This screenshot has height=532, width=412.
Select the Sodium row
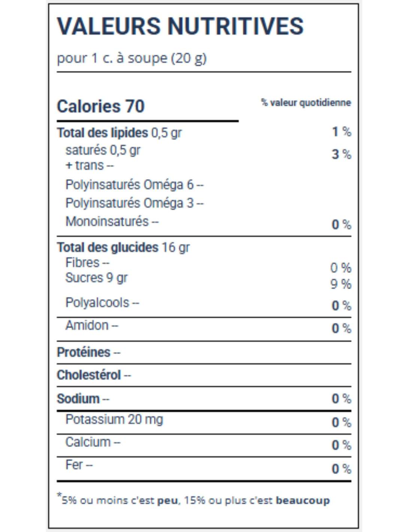click(x=204, y=399)
